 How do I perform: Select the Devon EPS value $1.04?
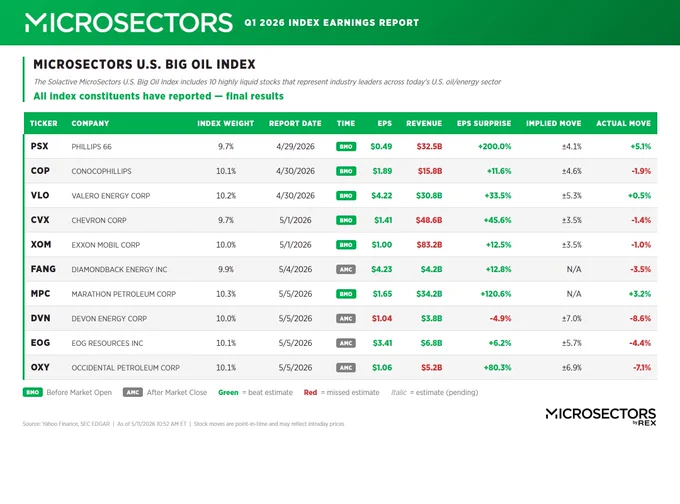tap(382, 318)
